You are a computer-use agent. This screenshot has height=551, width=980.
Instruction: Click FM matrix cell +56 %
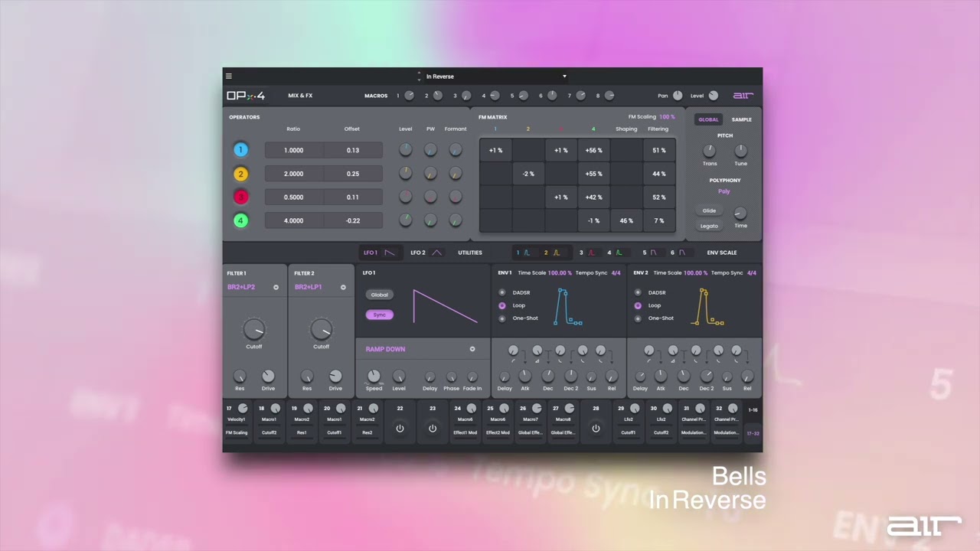point(593,150)
